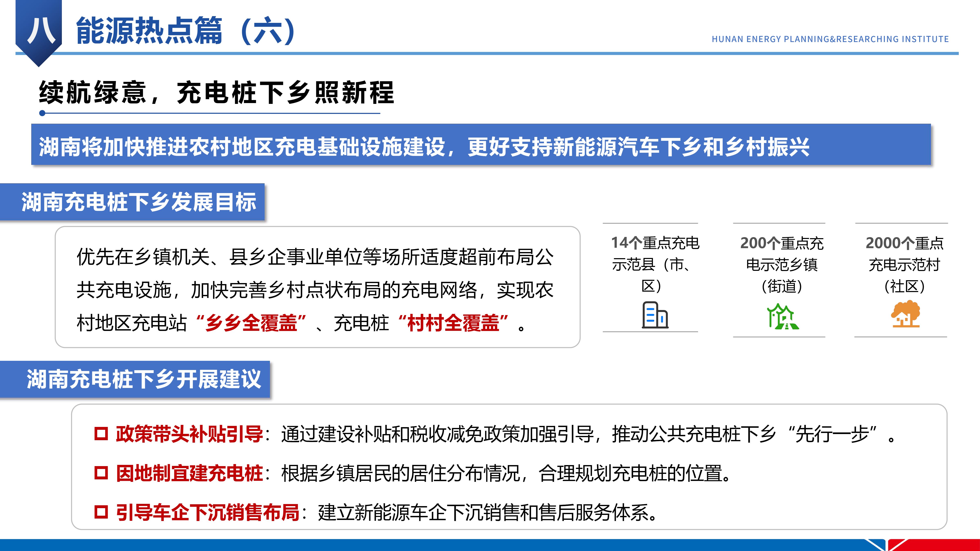Select the heading 续航绿意，充电桩下乡照新程
The width and height of the screenshot is (980, 551).
pos(216,92)
